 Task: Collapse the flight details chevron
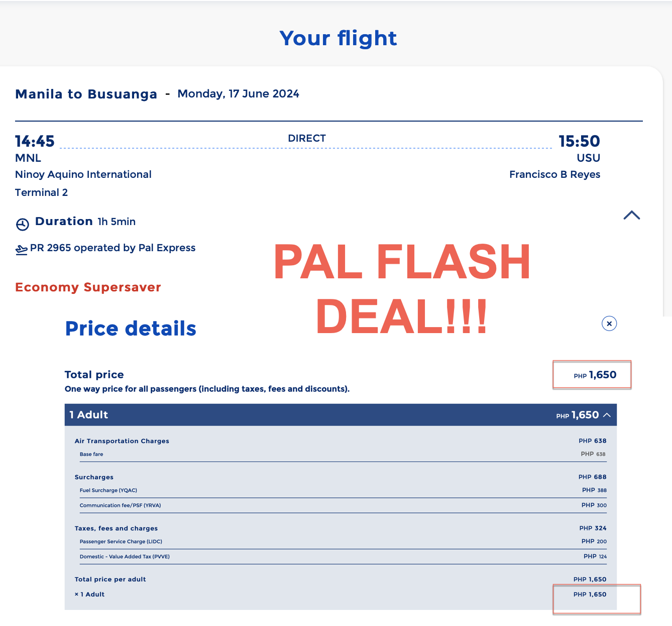point(631,216)
